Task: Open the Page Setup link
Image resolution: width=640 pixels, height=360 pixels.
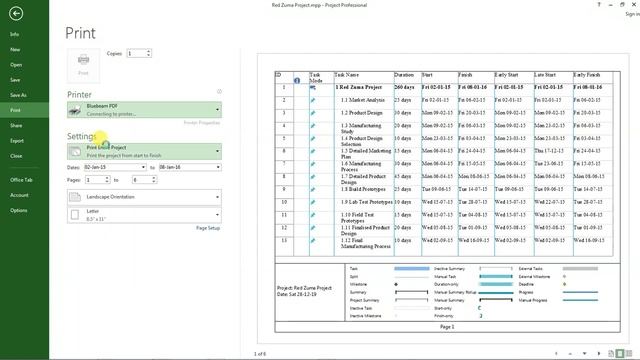Action: pos(208,228)
